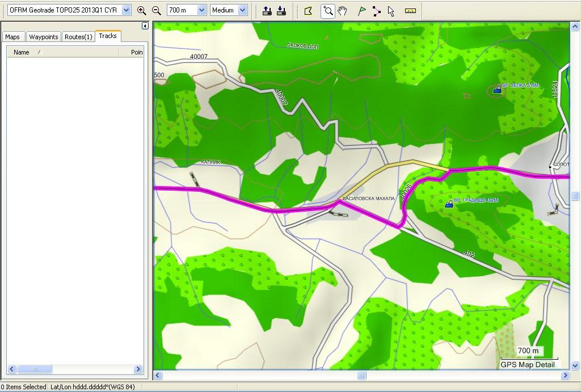Click the СКОКОВ ДОЛ map label

point(303,46)
